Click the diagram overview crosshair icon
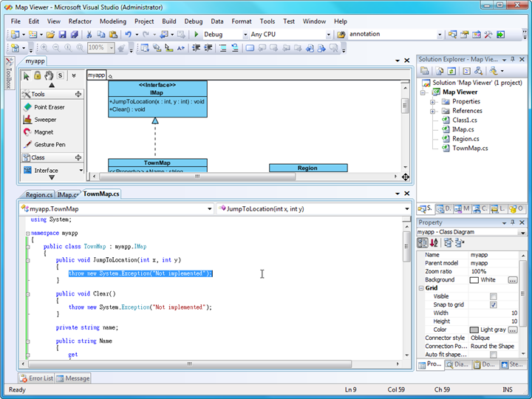 click(406, 177)
